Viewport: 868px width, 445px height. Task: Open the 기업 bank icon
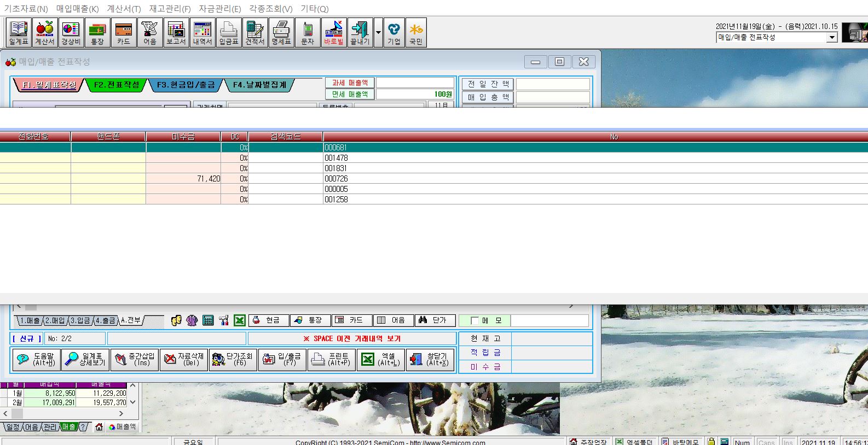(394, 33)
